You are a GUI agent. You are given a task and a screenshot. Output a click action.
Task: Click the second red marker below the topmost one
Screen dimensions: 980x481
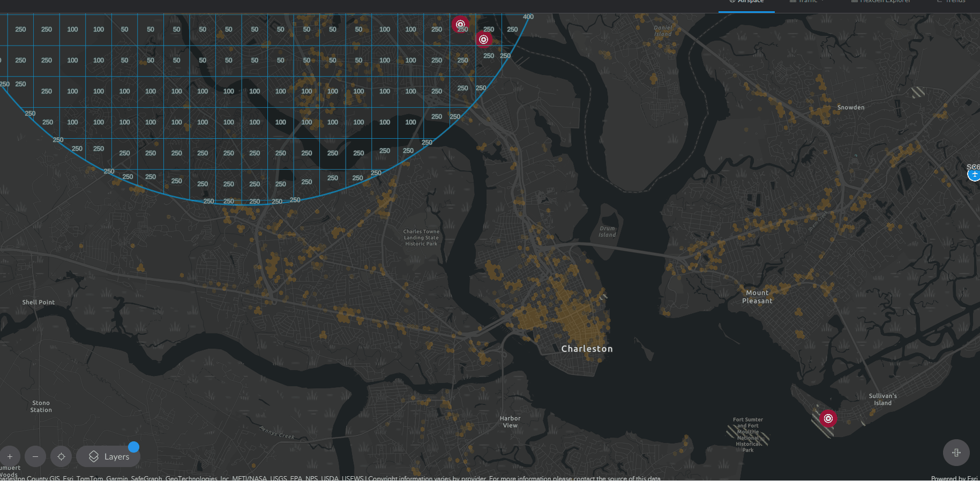tap(483, 40)
